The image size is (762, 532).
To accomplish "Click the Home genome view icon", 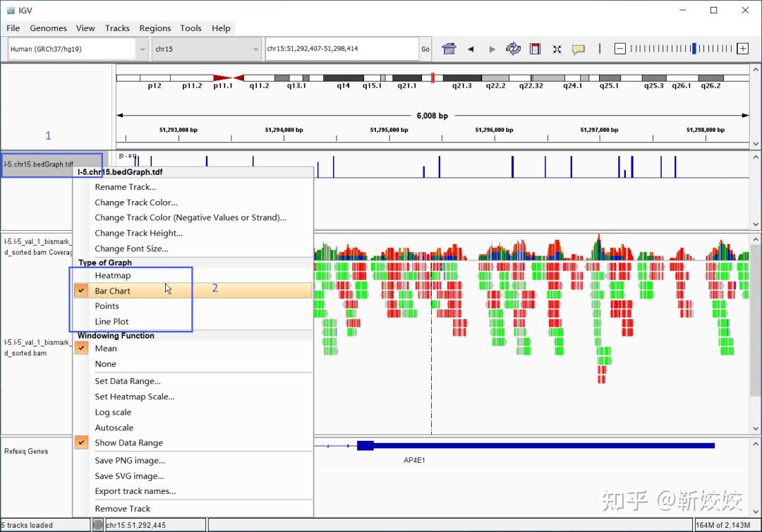I will (449, 49).
